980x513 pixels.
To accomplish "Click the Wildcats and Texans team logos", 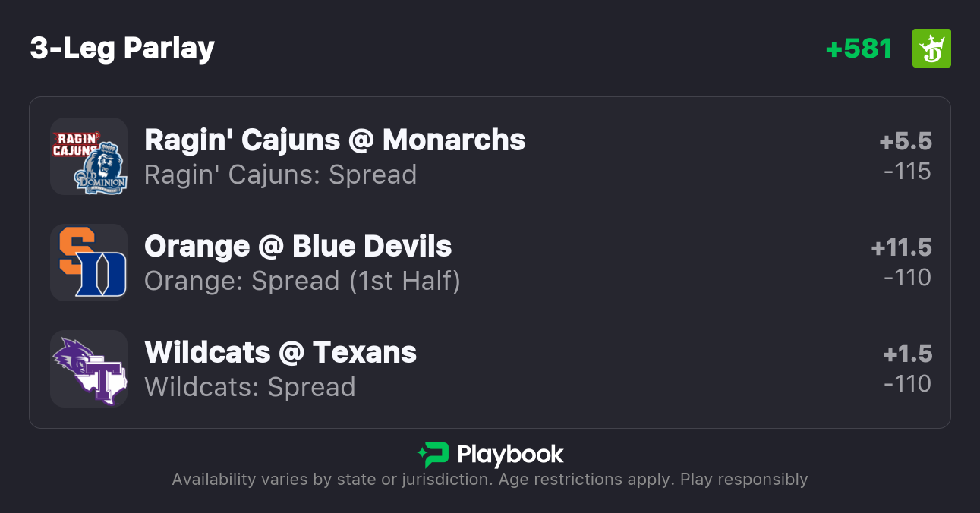I will (89, 369).
